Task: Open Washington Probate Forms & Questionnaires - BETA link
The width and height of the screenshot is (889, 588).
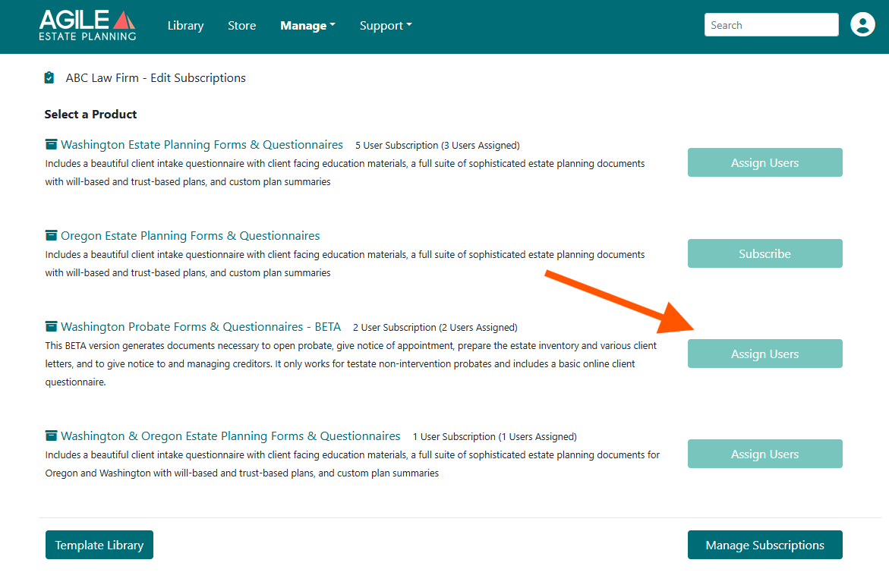Action: pos(200,327)
